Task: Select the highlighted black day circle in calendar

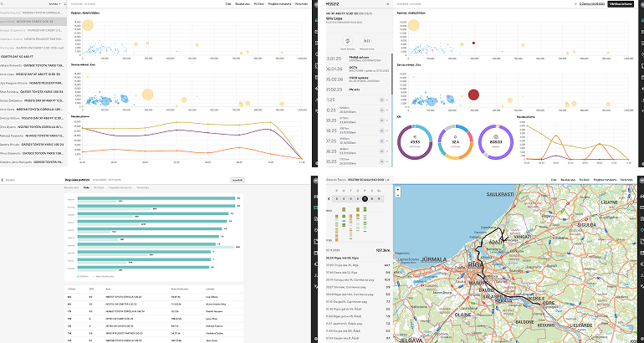Action: pos(365,198)
